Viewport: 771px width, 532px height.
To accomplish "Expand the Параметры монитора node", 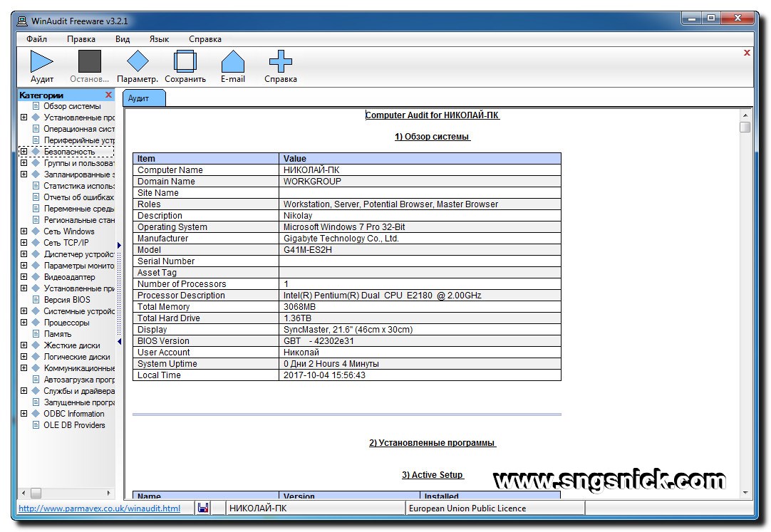I will (x=24, y=266).
